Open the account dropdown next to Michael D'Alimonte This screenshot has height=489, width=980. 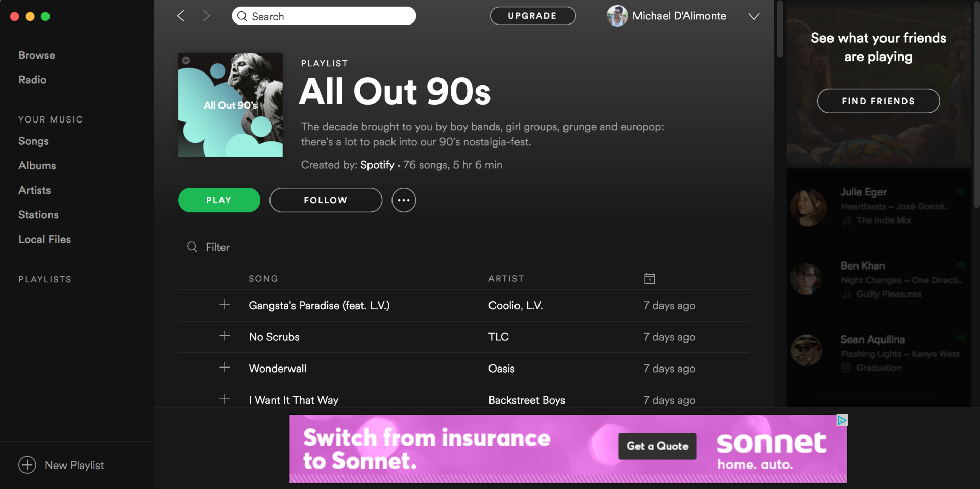pyautogui.click(x=754, y=16)
